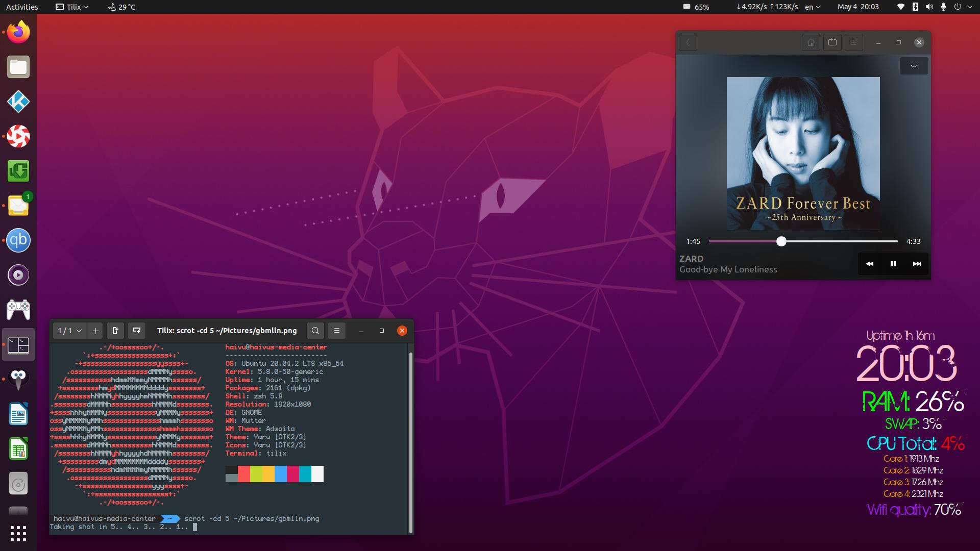Viewport: 980px width, 551px height.
Task: Click the 'Kernel: 5.8.0-50-generic' line
Action: point(274,371)
